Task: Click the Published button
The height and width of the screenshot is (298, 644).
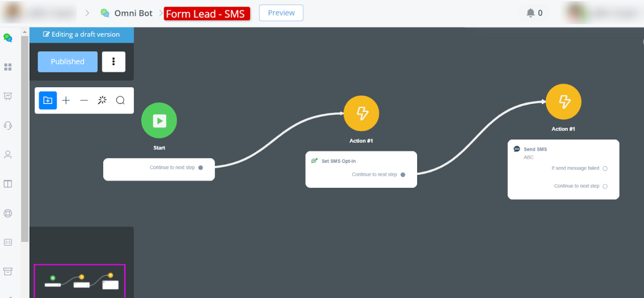Action: click(68, 62)
